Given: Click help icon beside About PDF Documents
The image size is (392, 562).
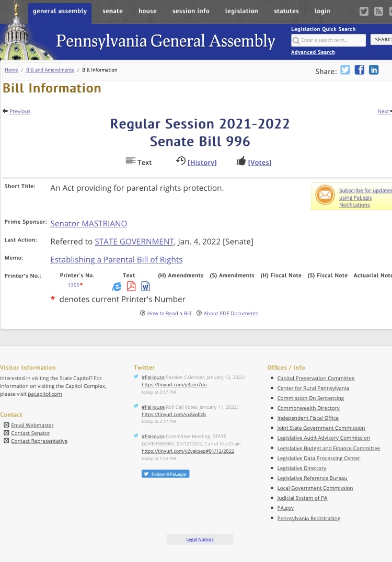Looking at the screenshot, I should point(199,313).
